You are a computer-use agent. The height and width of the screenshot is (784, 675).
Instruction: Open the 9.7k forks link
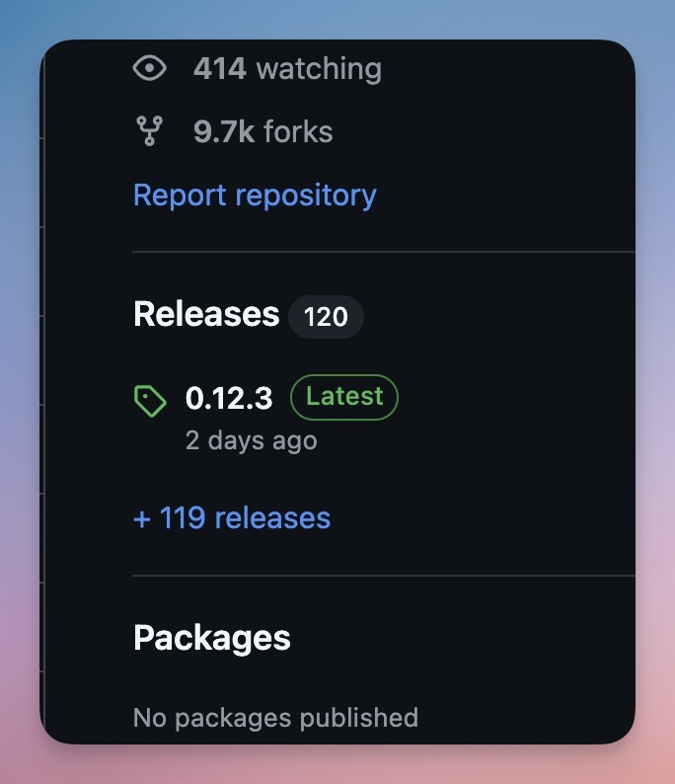263,132
